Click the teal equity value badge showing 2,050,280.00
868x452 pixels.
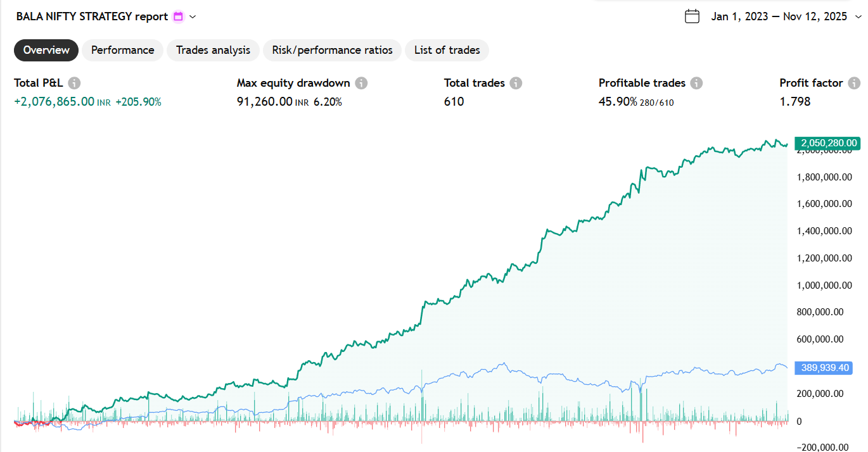click(827, 143)
